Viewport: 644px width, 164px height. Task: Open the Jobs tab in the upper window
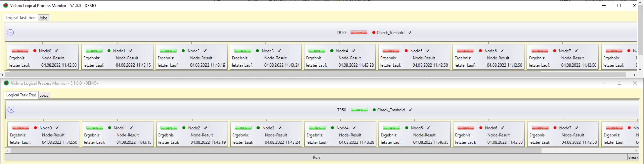[43, 18]
